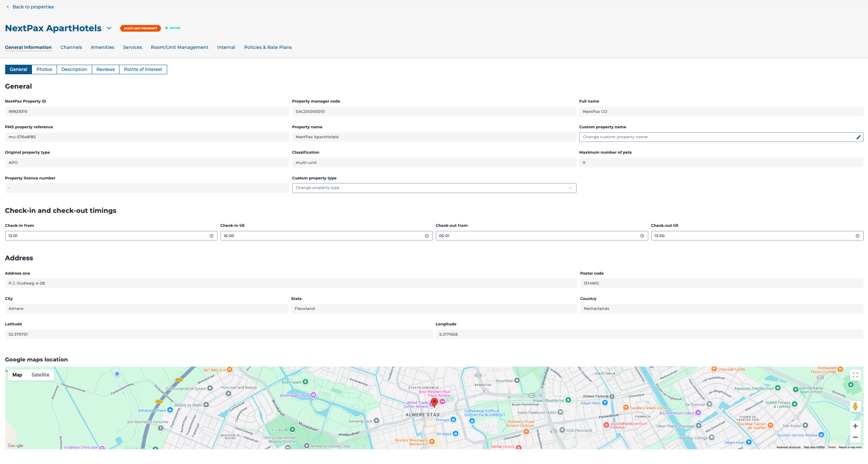This screenshot has height=464, width=868.
Task: Click the Check-out till time field
Action: coord(757,236)
